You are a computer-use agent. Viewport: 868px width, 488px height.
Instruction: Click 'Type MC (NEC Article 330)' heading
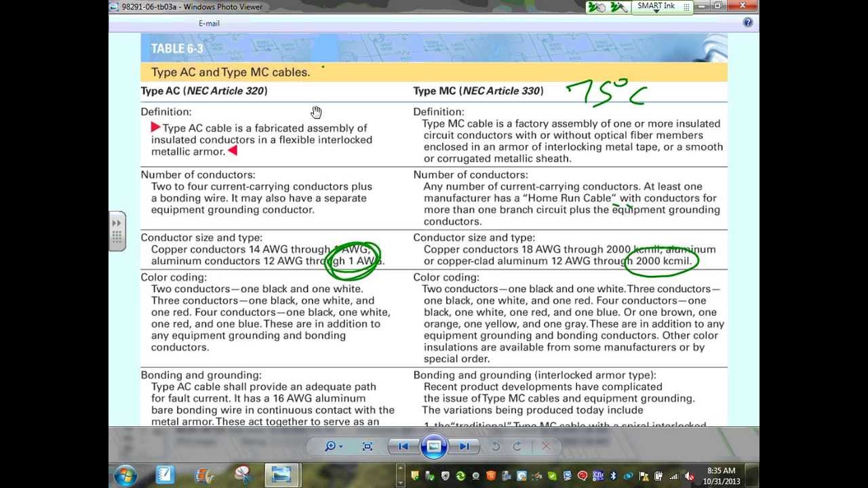[x=478, y=91]
